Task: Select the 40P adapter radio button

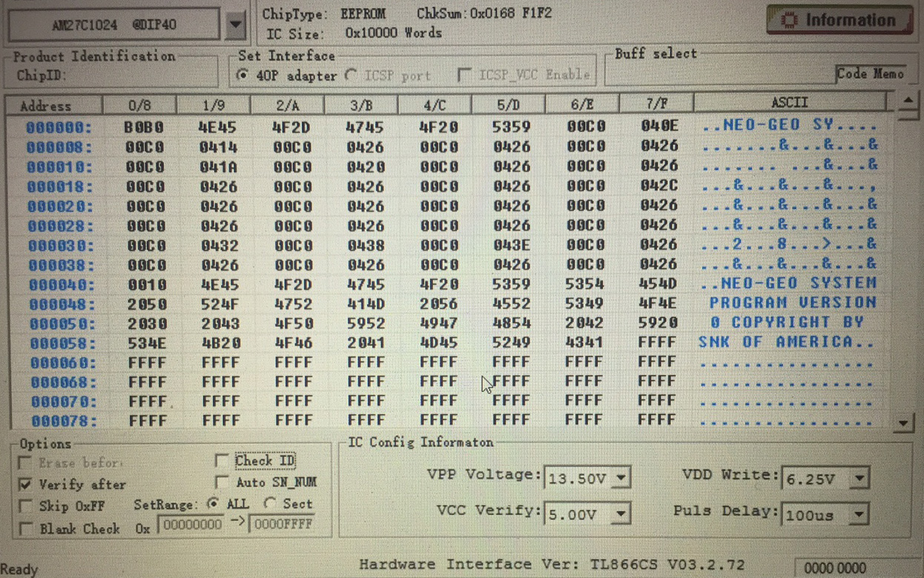Action: coord(242,75)
